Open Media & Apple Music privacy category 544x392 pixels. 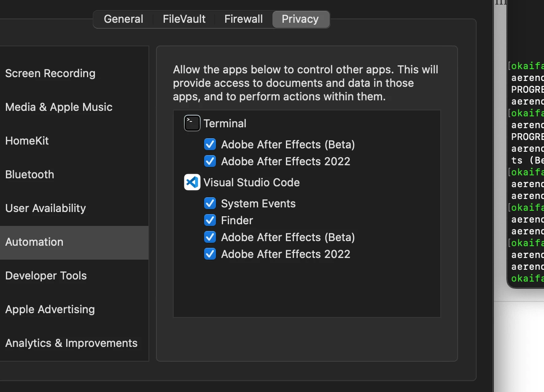point(59,107)
